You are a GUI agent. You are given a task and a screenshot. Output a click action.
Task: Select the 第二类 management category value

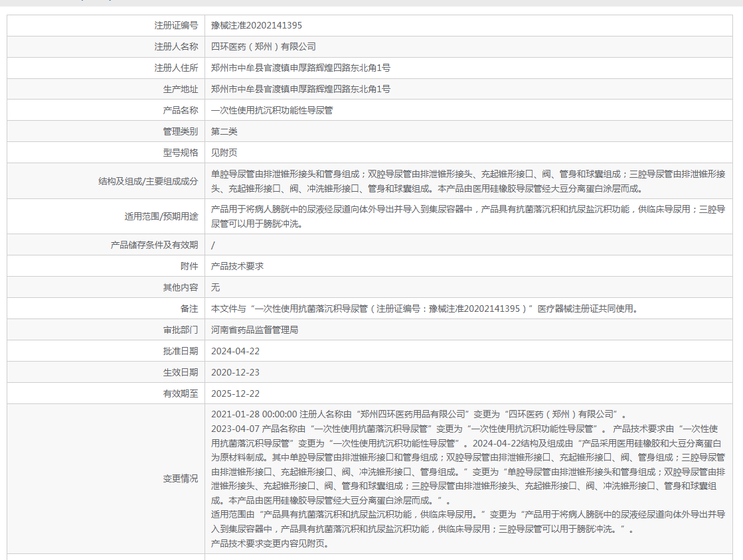[224, 131]
